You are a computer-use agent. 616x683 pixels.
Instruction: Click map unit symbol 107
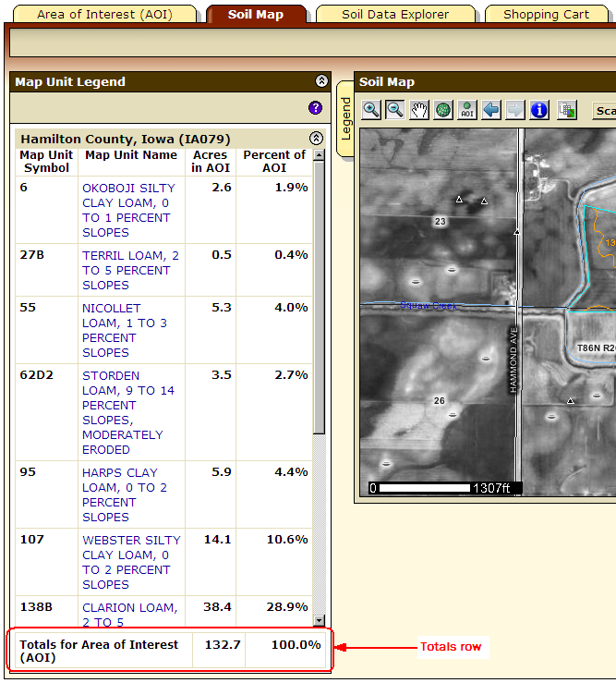pos(31,539)
